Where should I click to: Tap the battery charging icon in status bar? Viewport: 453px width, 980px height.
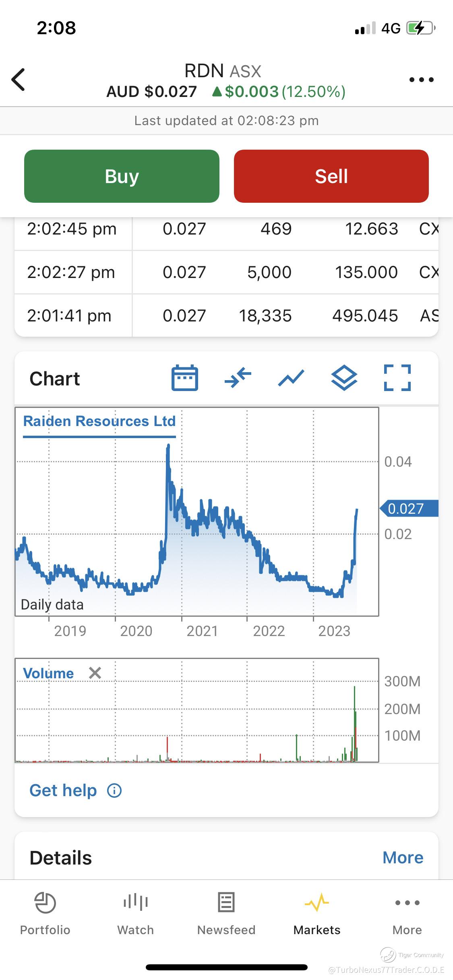tap(421, 28)
